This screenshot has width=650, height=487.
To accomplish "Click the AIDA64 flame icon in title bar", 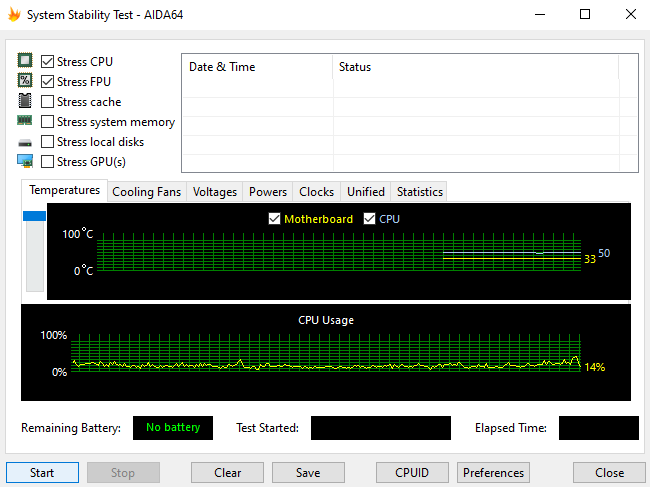I will click(14, 15).
